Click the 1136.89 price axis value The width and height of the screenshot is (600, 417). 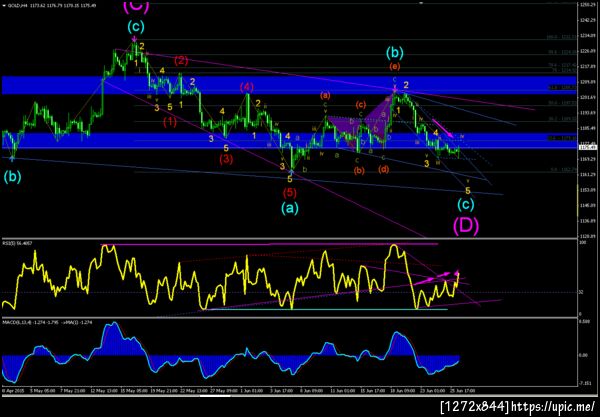587,221
